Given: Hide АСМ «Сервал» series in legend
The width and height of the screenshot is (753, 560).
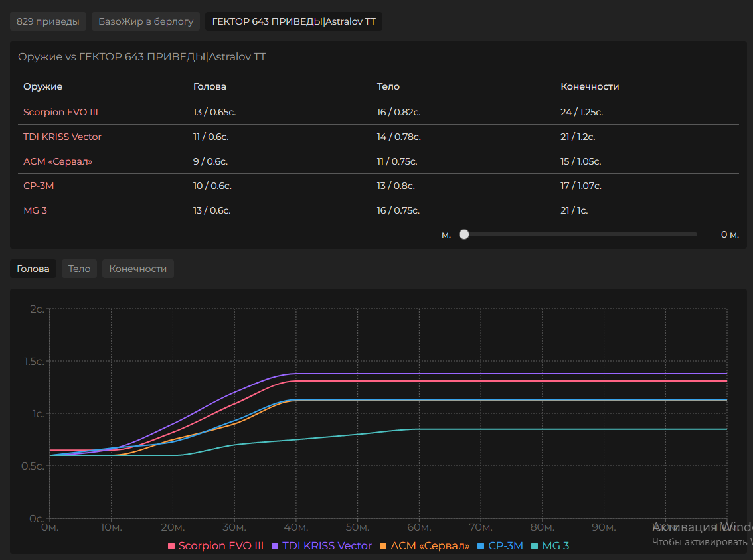Looking at the screenshot, I should coord(424,546).
